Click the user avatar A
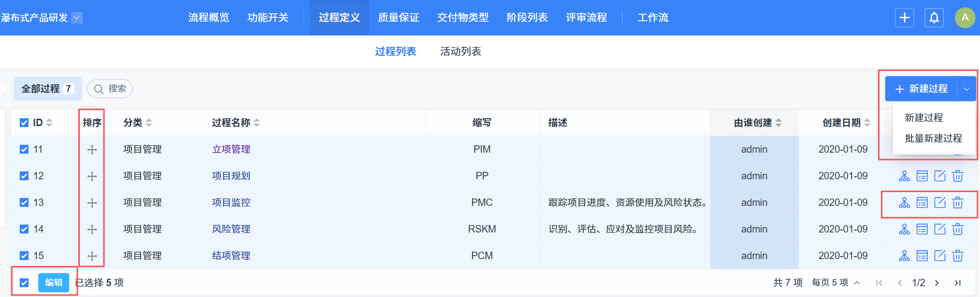980x297 pixels. [964, 18]
